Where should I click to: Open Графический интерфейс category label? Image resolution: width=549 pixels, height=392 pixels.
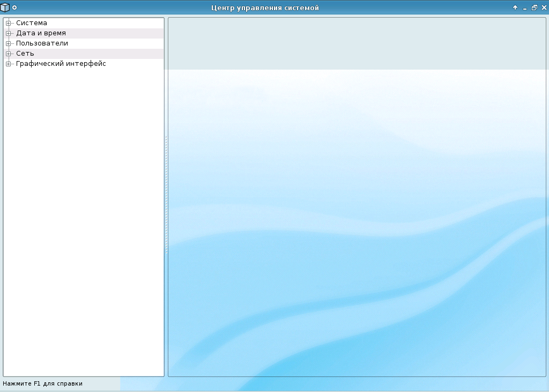[61, 64]
